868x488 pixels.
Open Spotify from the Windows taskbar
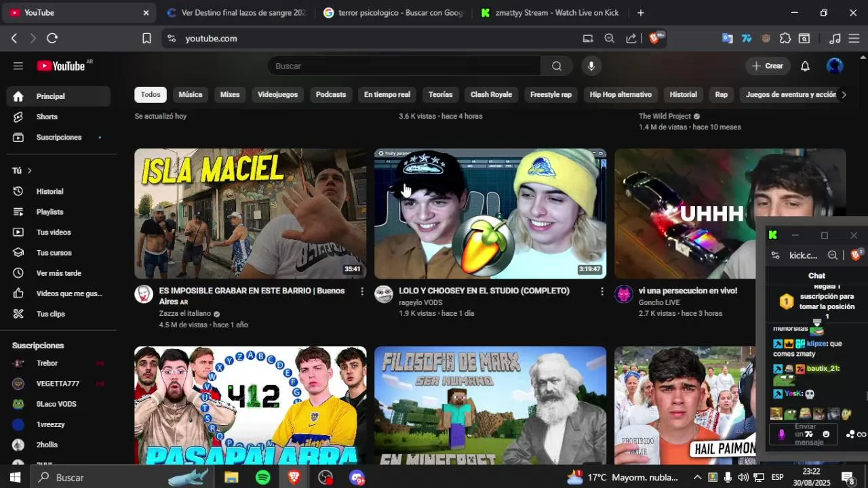coord(263,477)
